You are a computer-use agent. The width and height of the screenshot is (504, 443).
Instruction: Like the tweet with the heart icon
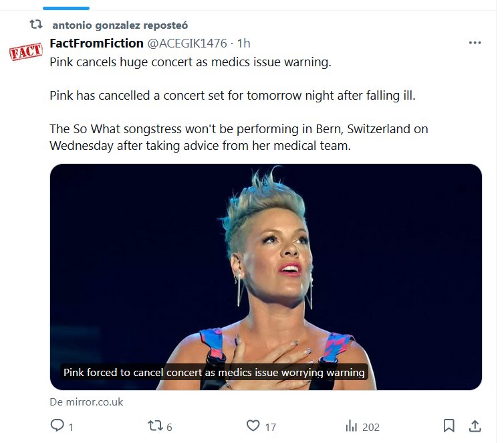tap(253, 426)
